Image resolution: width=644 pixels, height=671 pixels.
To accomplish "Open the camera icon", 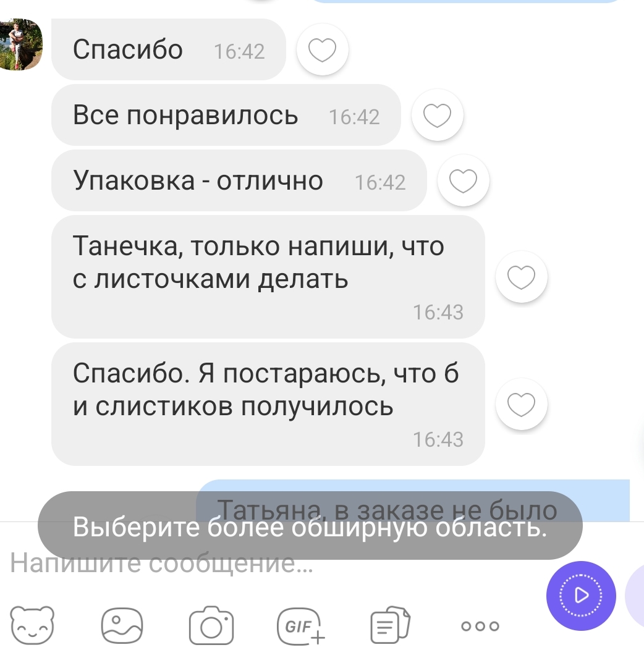I will (211, 625).
